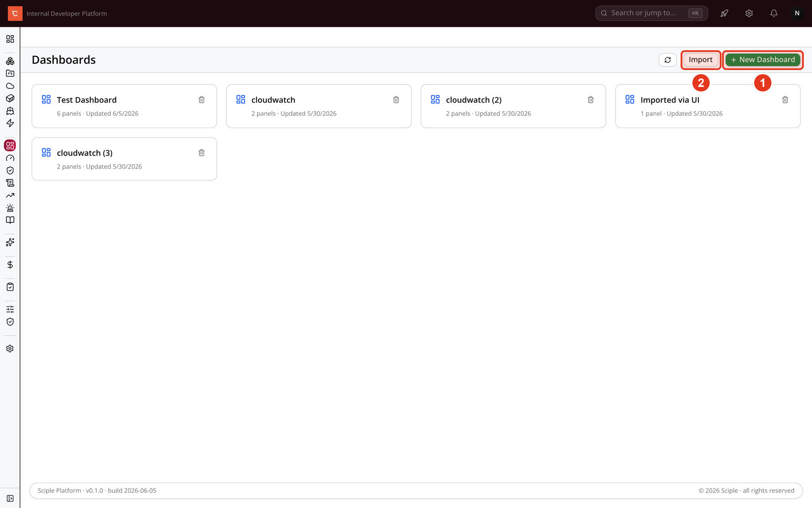
Task: Open the cloudwatch dashboard card
Action: click(x=319, y=106)
